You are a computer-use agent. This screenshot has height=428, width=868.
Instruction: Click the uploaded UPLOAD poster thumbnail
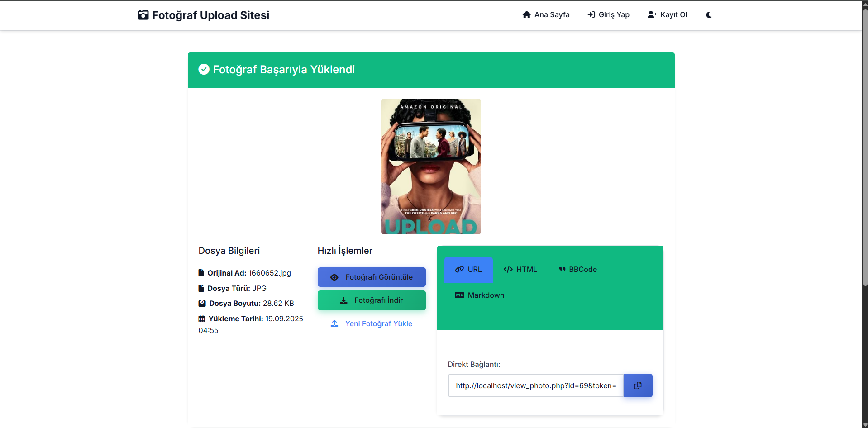point(431,166)
